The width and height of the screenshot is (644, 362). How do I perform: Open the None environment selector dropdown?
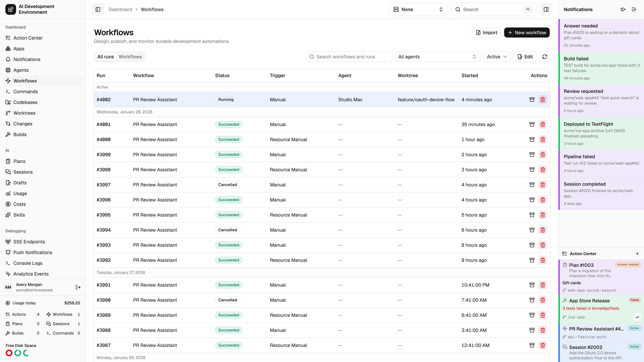click(418, 10)
